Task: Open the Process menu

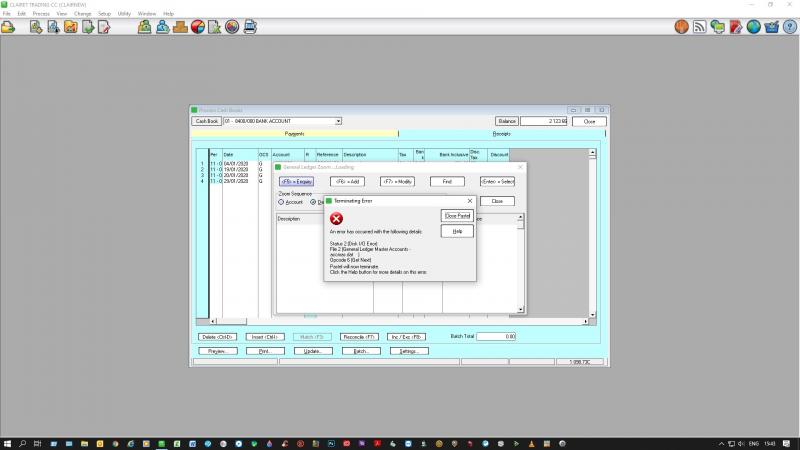Action: (41, 13)
